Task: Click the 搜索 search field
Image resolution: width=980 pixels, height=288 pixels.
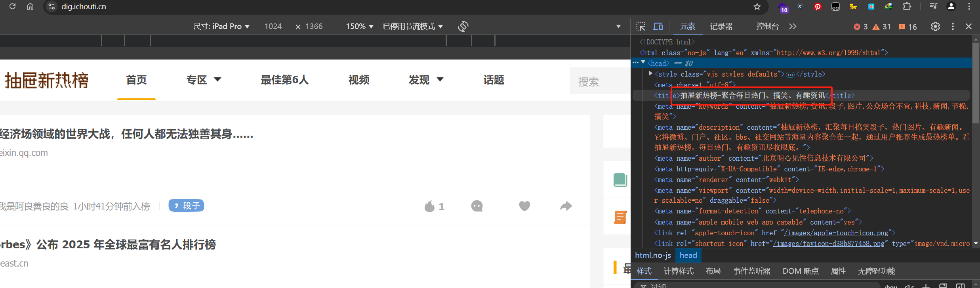Action: click(600, 81)
